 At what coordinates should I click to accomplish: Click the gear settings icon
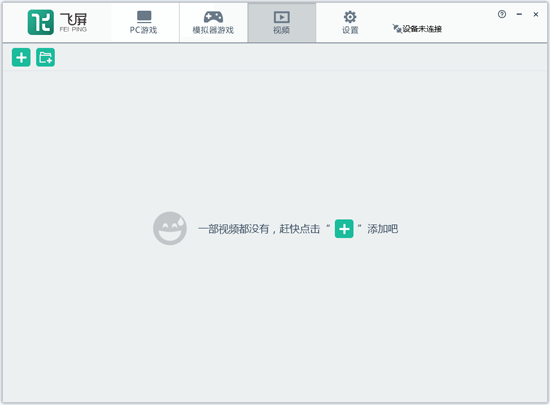click(350, 16)
